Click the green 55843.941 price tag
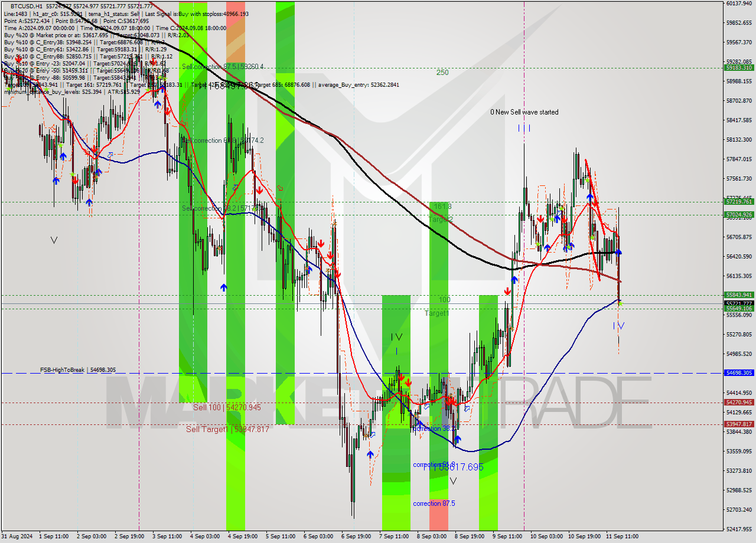Viewport: 756px width, 543px height. coord(738,295)
